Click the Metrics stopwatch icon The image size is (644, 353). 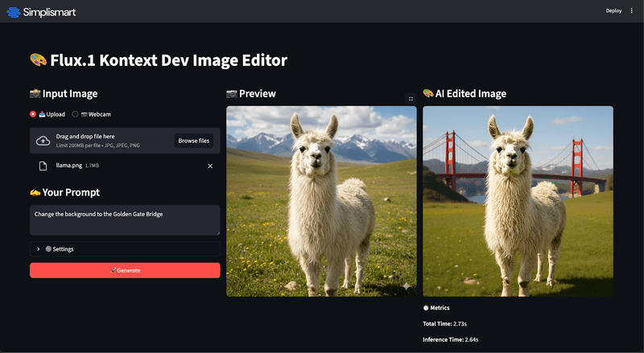(426, 307)
